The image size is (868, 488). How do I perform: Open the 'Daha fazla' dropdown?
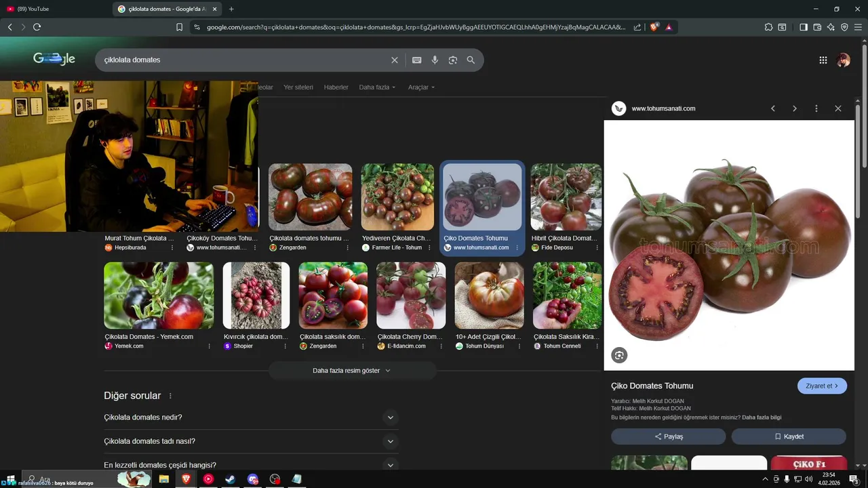377,87
